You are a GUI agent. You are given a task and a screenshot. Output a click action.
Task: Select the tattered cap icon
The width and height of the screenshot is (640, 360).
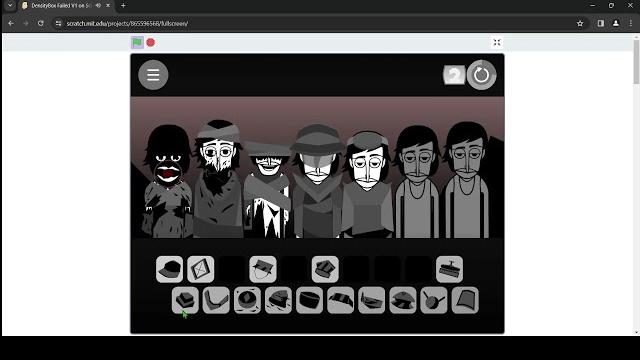(x=278, y=300)
